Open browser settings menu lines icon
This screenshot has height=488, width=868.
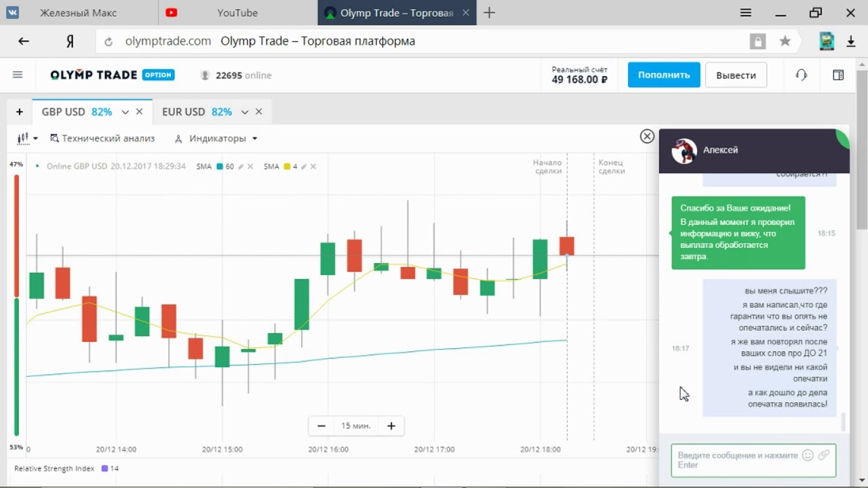tap(745, 13)
